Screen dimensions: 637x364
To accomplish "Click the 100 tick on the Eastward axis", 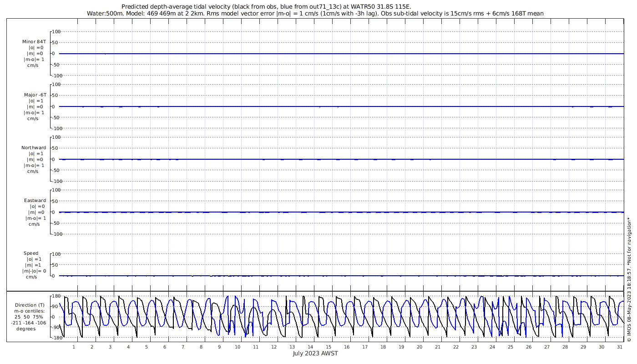I will (x=57, y=190).
